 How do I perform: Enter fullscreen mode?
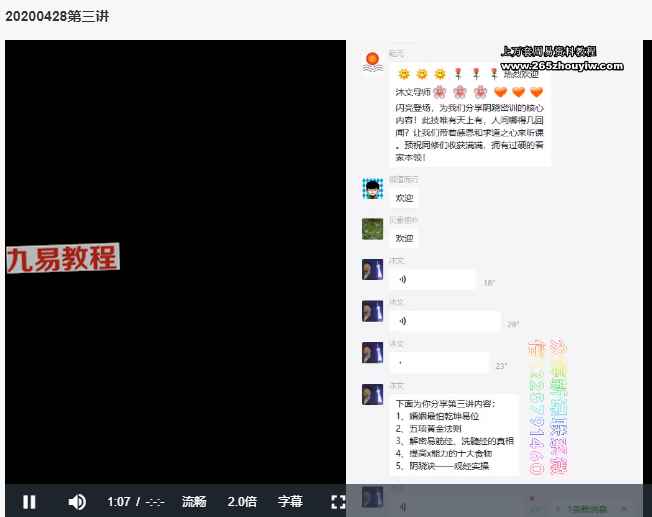tap(338, 501)
